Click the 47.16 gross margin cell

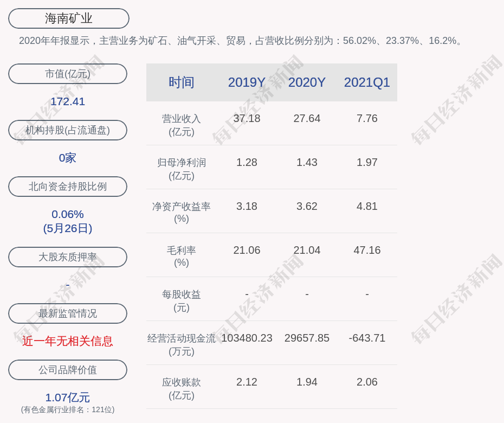point(367,250)
